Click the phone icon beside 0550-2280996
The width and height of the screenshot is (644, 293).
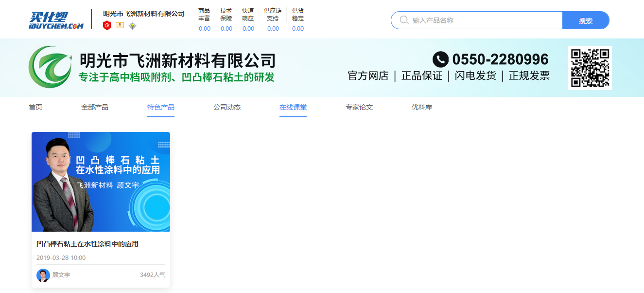[x=440, y=59]
